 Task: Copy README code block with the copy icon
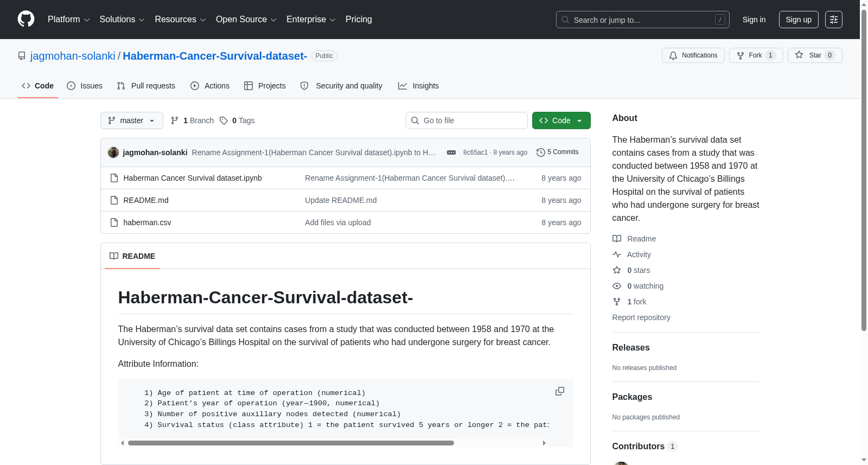[x=560, y=391]
